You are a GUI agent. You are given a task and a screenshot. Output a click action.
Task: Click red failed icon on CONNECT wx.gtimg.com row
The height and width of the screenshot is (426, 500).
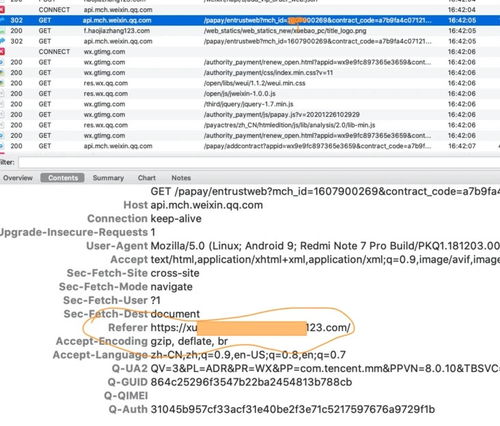(x=2, y=52)
